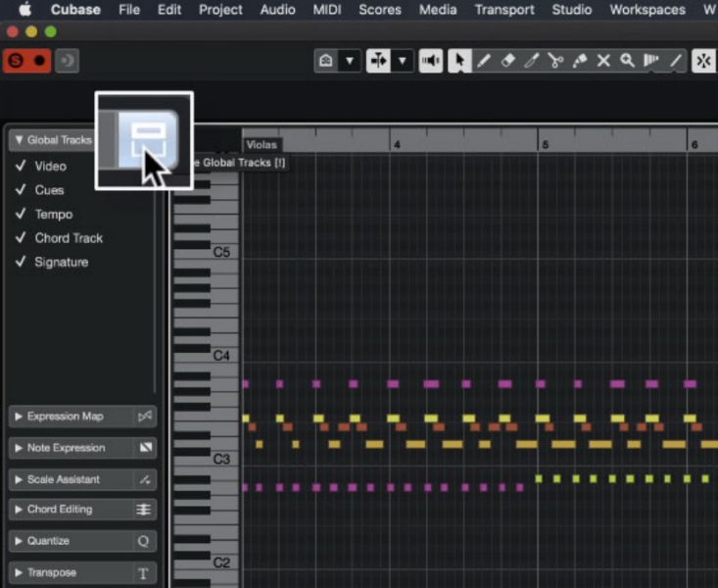The height and width of the screenshot is (588, 718).
Task: Select the Line tool
Action: [x=676, y=61]
